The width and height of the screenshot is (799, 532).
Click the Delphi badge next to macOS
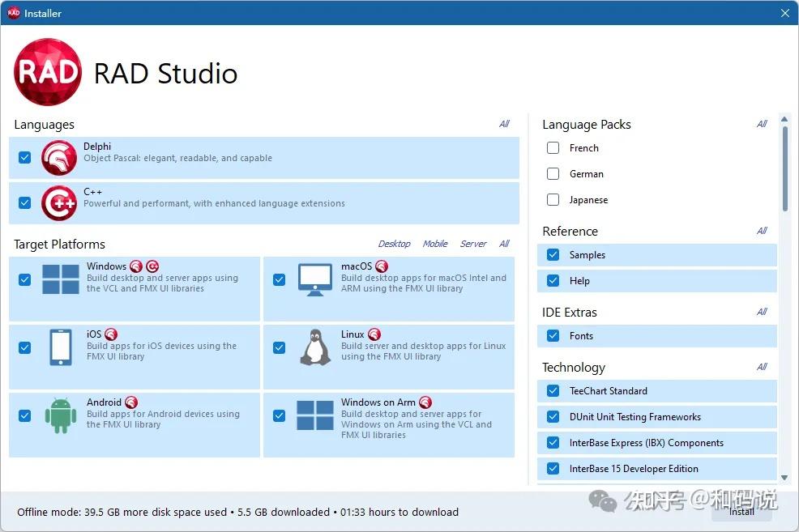click(382, 266)
